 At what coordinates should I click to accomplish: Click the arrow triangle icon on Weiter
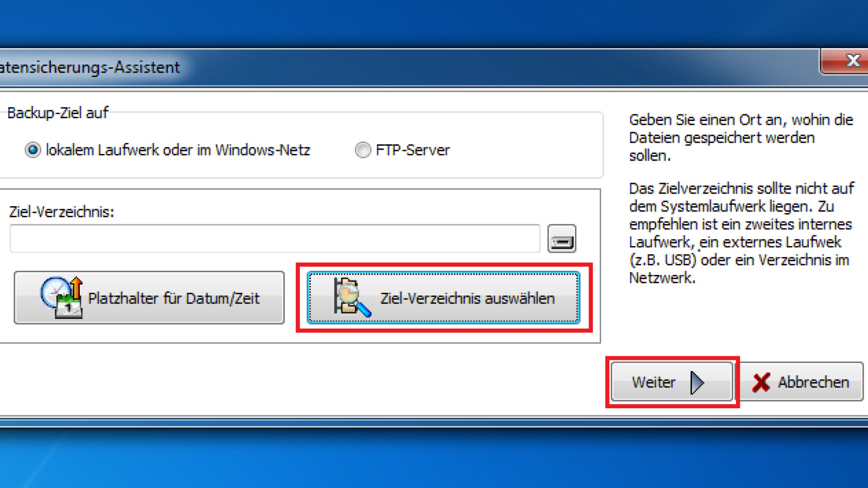coord(697,382)
